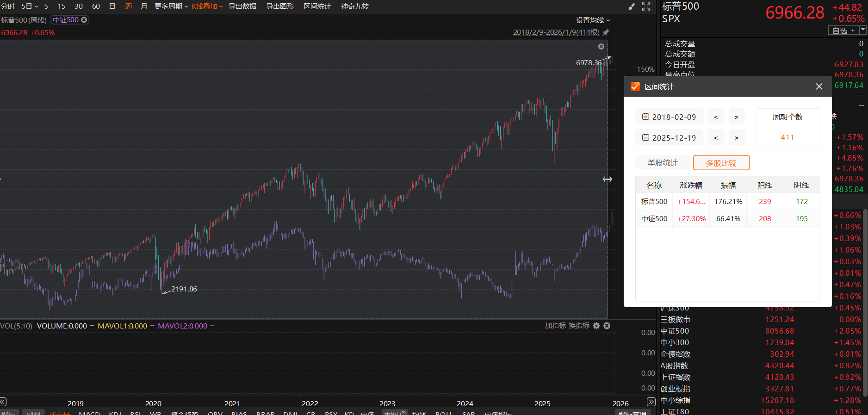Open VOL indicator settings gear
The width and height of the screenshot is (868, 415).
pos(596,326)
